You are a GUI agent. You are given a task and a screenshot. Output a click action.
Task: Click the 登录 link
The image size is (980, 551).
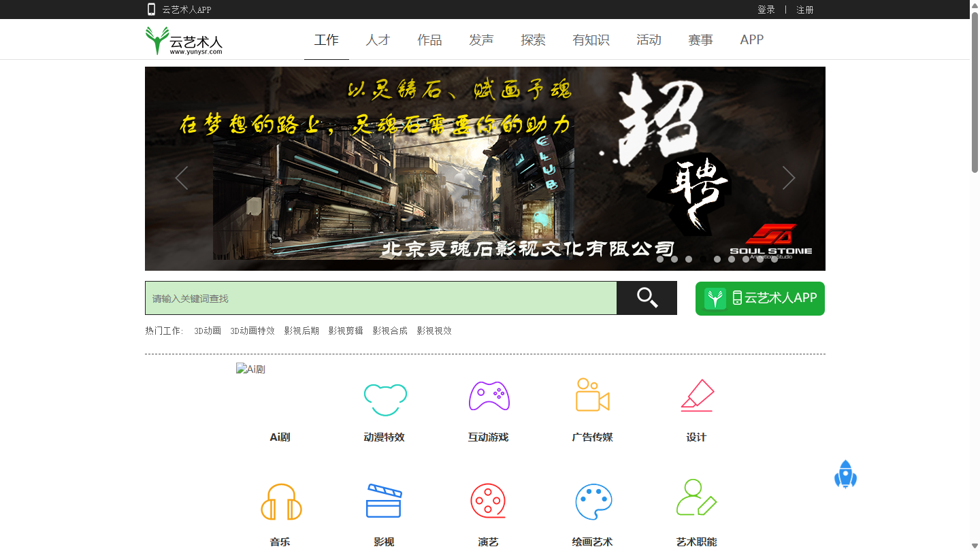766,10
